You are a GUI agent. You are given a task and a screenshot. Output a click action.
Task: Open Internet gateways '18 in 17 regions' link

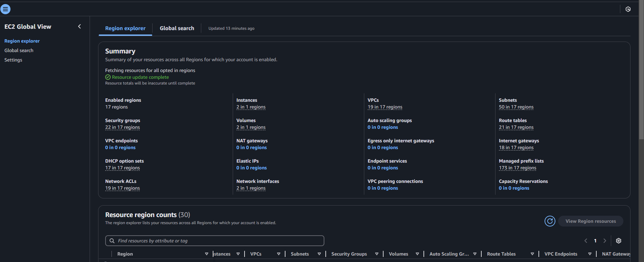click(x=516, y=147)
